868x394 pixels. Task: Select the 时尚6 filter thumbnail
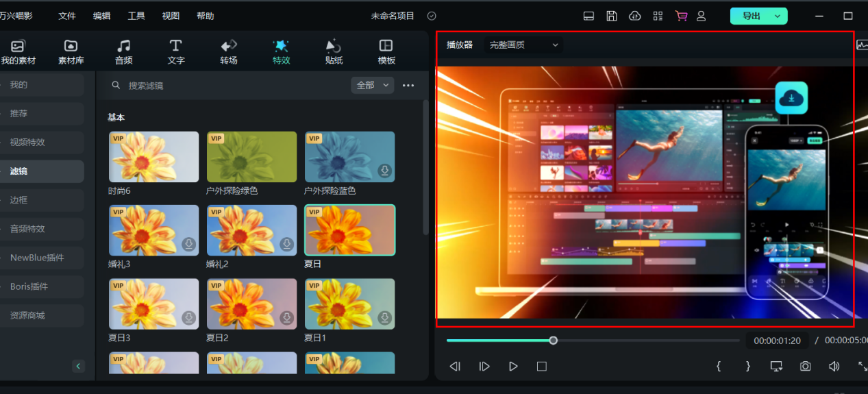coord(154,157)
